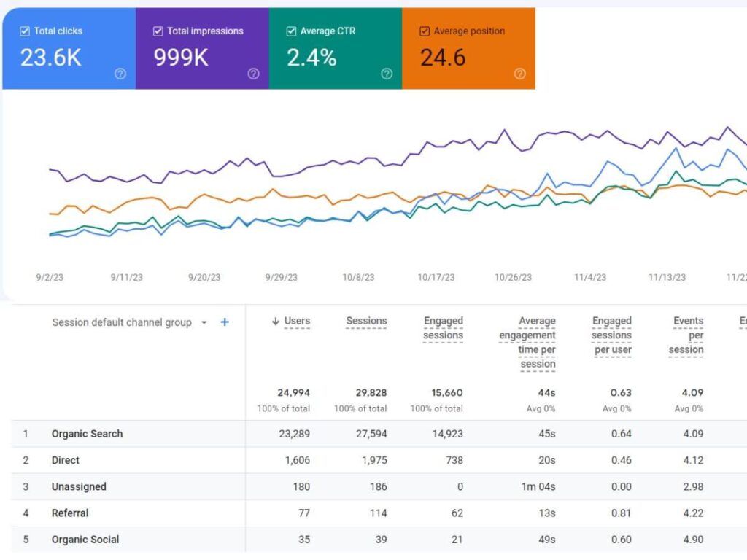Click Referral engaged sessions per user 0.81
This screenshot has height=560, width=747.
click(x=622, y=513)
